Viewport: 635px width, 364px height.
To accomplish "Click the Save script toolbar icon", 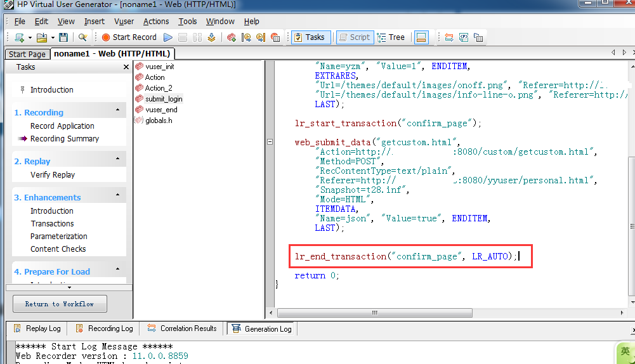I will click(x=63, y=37).
